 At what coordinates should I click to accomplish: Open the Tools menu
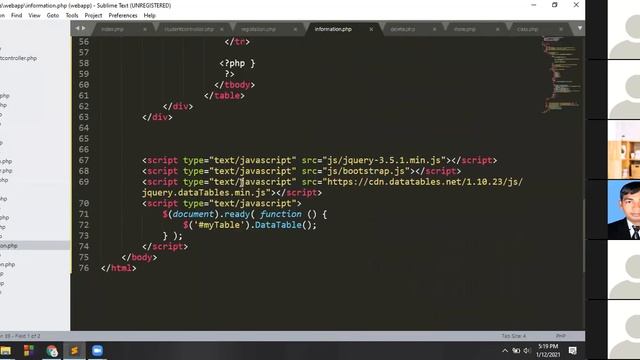pos(72,16)
